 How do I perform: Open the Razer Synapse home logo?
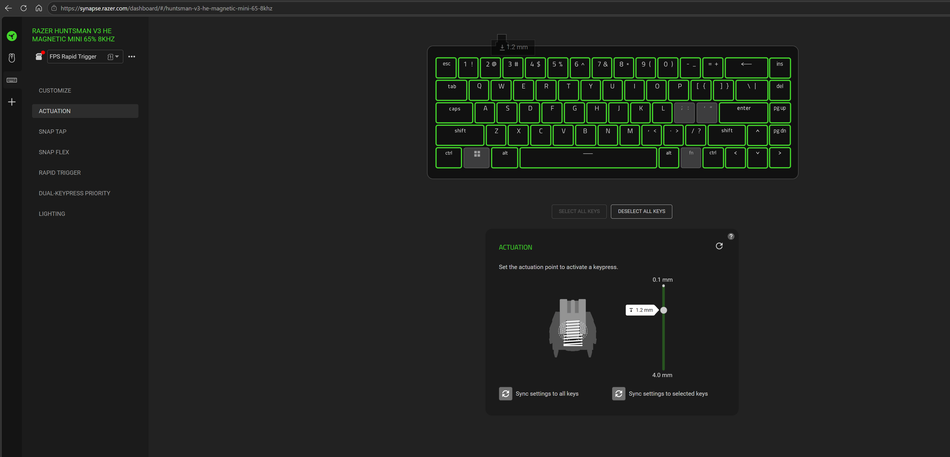(x=12, y=36)
